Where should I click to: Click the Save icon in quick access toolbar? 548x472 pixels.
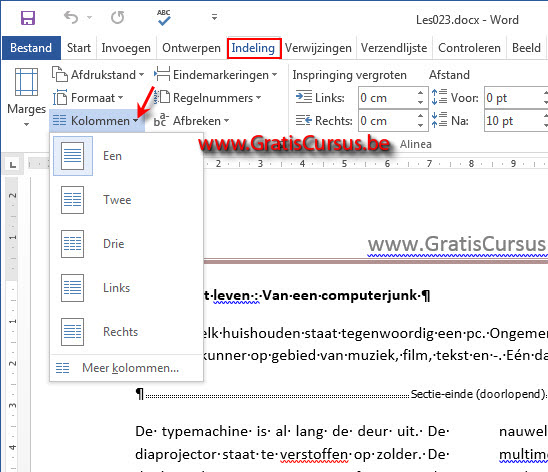(x=28, y=17)
